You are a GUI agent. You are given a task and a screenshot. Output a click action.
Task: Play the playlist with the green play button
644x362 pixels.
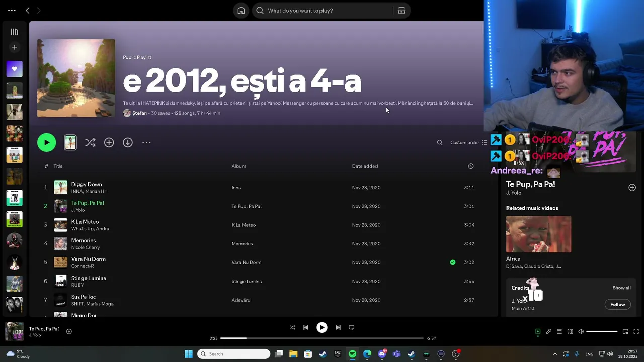(47, 142)
